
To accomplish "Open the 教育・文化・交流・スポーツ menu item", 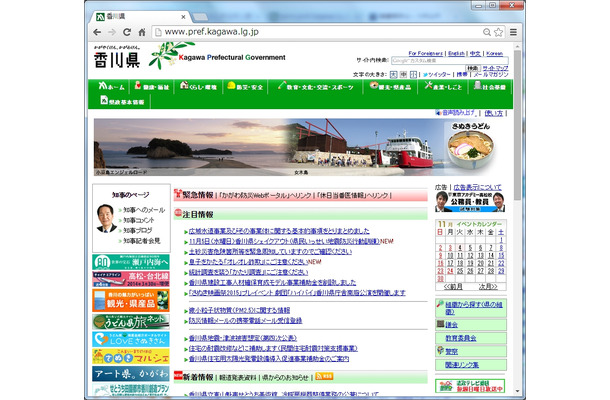I will tap(316, 86).
